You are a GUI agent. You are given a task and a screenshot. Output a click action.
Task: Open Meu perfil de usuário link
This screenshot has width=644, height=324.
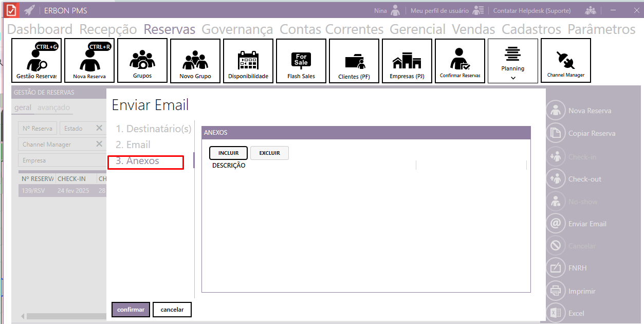439,10
